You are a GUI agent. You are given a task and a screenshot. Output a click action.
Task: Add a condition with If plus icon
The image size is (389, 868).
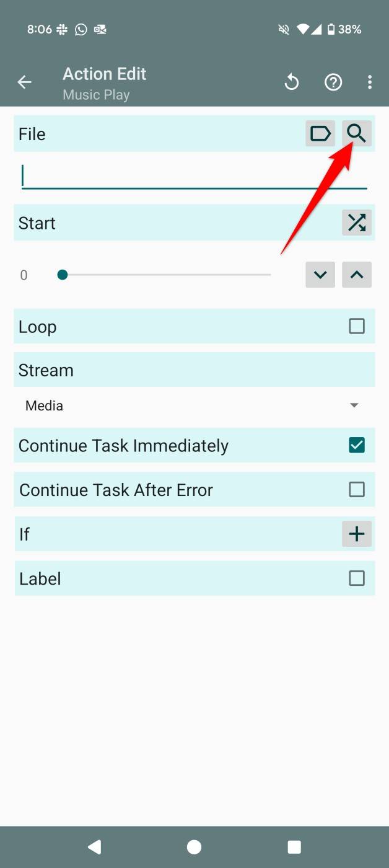357,534
